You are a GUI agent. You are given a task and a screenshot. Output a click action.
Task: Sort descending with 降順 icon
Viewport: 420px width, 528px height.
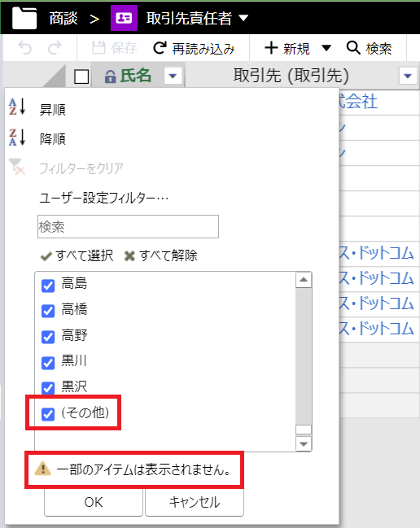pyautogui.click(x=17, y=137)
